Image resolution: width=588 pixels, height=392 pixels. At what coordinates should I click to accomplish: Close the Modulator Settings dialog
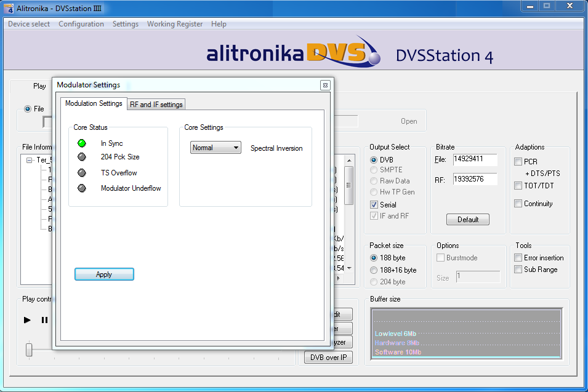coord(324,86)
